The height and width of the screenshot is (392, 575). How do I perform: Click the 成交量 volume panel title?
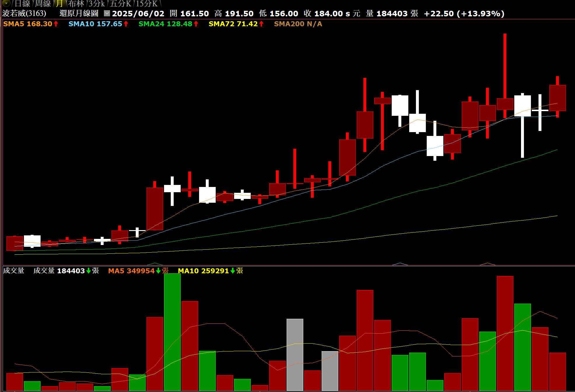(x=13, y=271)
